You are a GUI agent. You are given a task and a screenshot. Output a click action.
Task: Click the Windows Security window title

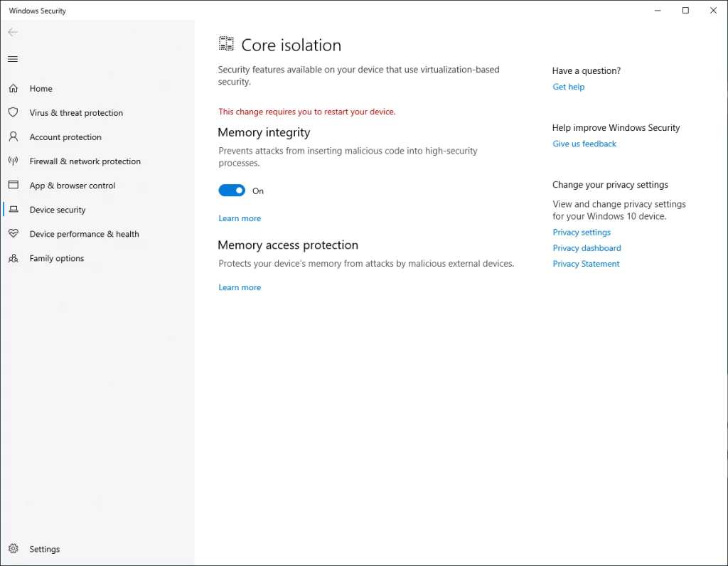click(38, 11)
